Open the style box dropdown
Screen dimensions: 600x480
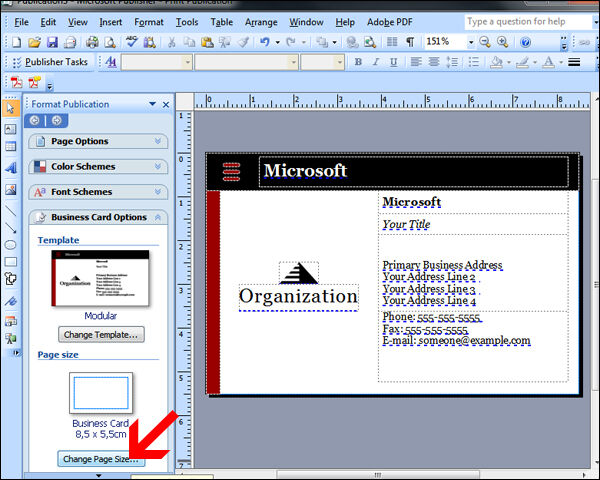pos(188,62)
